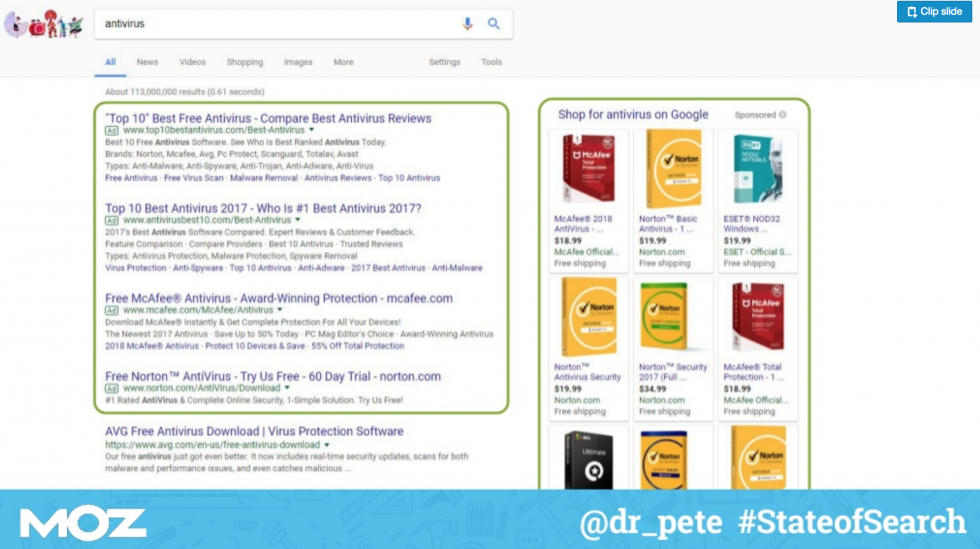Viewport: 980px width, 549px height.
Task: Switch to the News tab
Action: pyautogui.click(x=148, y=62)
